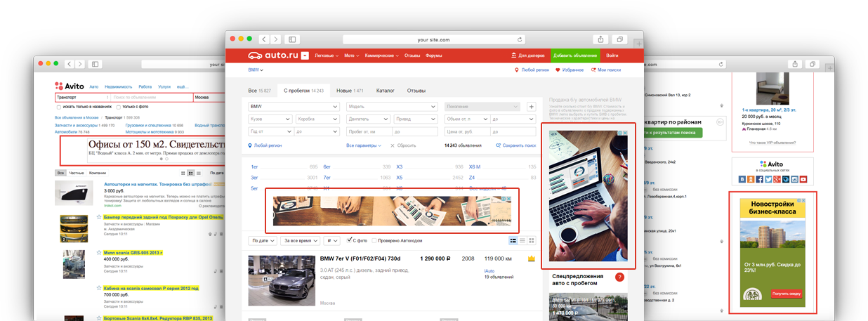Open the currency '₽' dropdown
The height and width of the screenshot is (321, 868).
tap(331, 240)
